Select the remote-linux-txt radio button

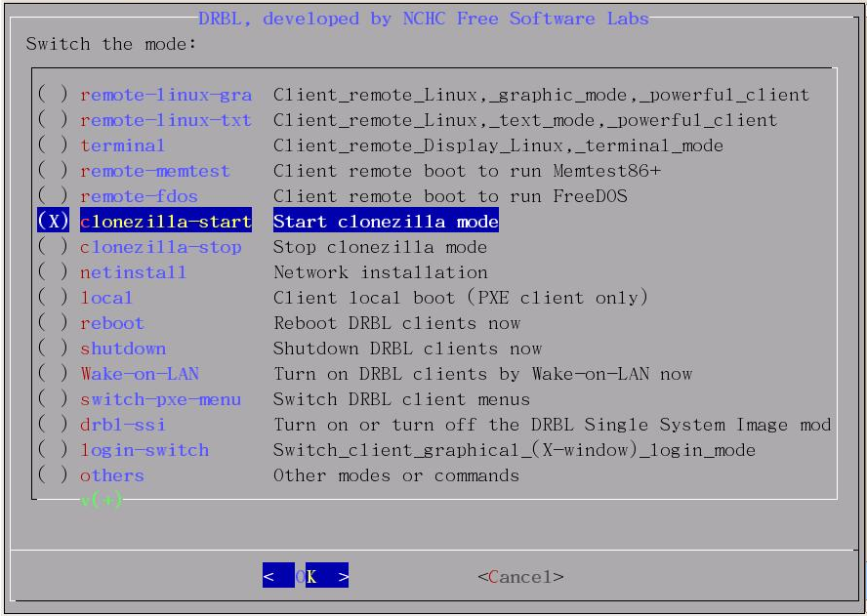pos(53,120)
